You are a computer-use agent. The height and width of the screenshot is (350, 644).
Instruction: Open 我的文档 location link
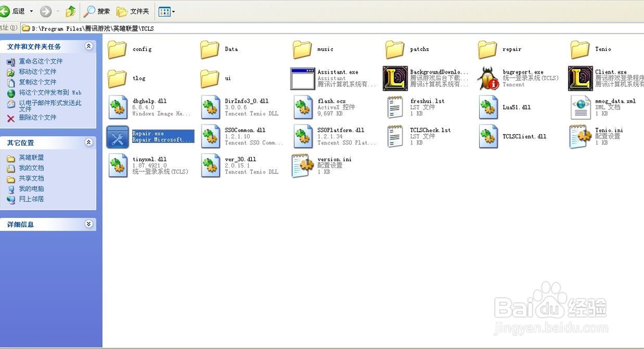pyautogui.click(x=31, y=168)
